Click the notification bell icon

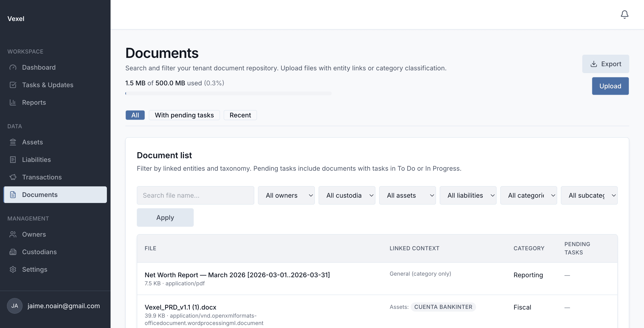pyautogui.click(x=624, y=14)
